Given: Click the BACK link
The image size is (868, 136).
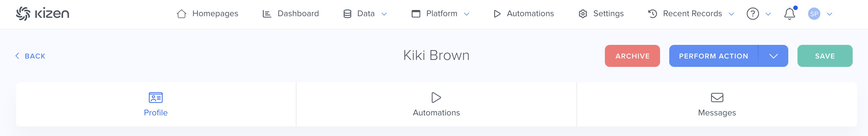Looking at the screenshot, I should [30, 56].
